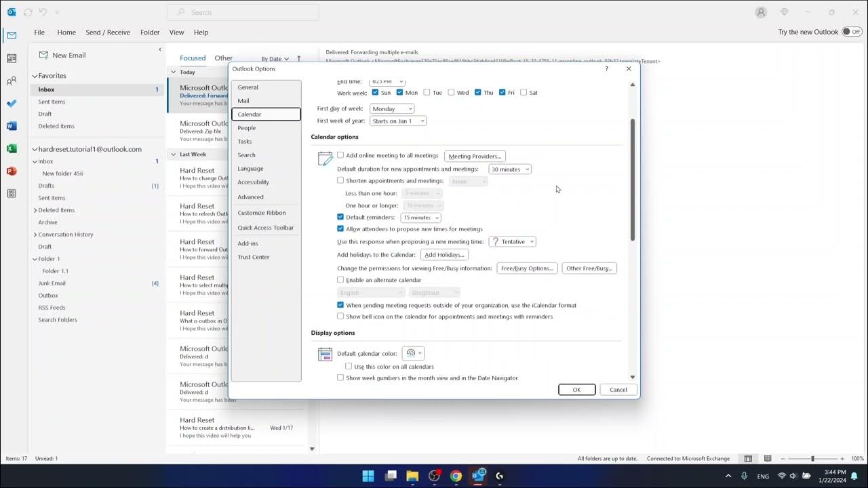Open the Send / Receive menu
The width and height of the screenshot is (868, 488).
[107, 32]
